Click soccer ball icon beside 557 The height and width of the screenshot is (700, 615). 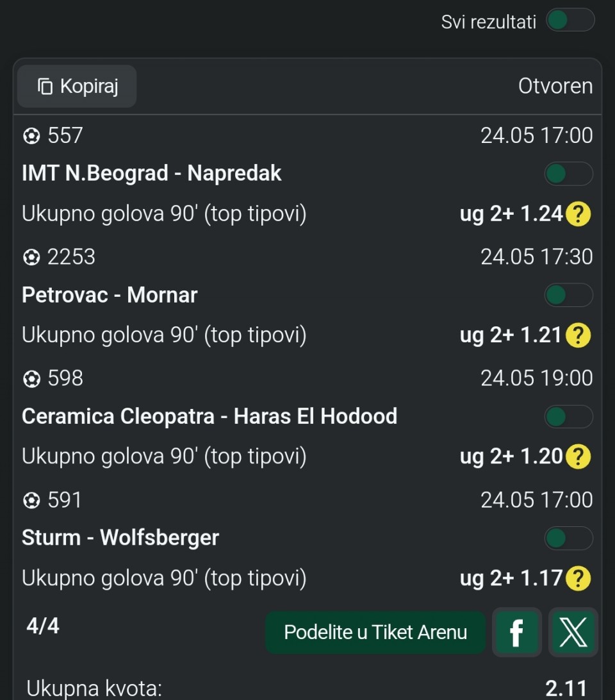pos(31,136)
